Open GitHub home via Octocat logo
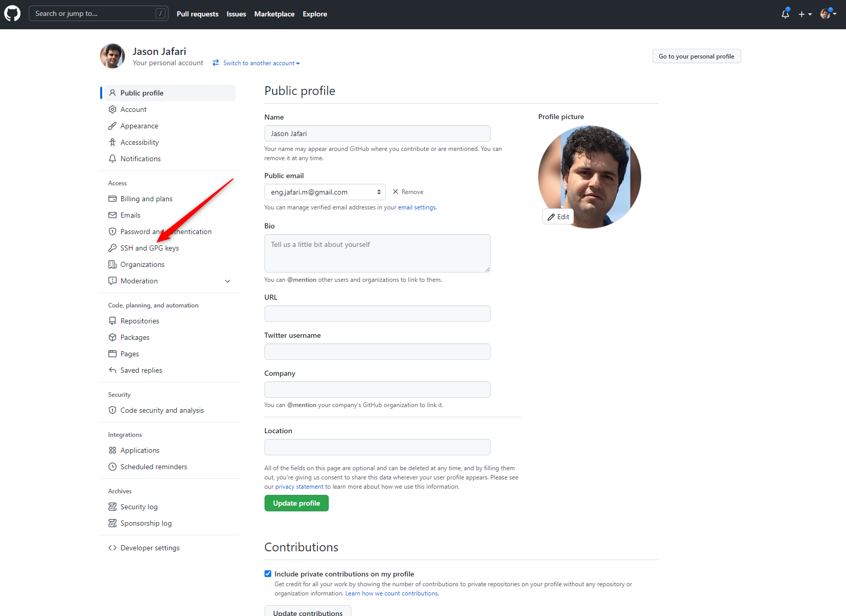The width and height of the screenshot is (846, 616). pos(12,13)
